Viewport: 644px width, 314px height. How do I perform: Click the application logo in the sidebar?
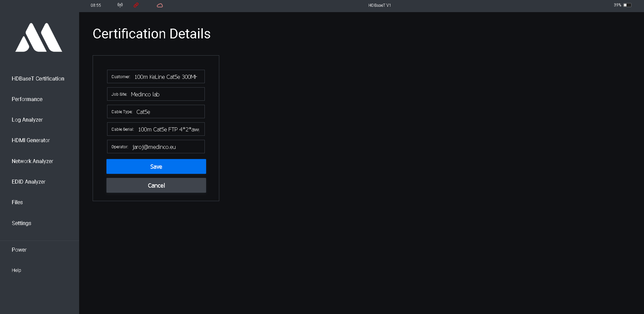click(39, 37)
